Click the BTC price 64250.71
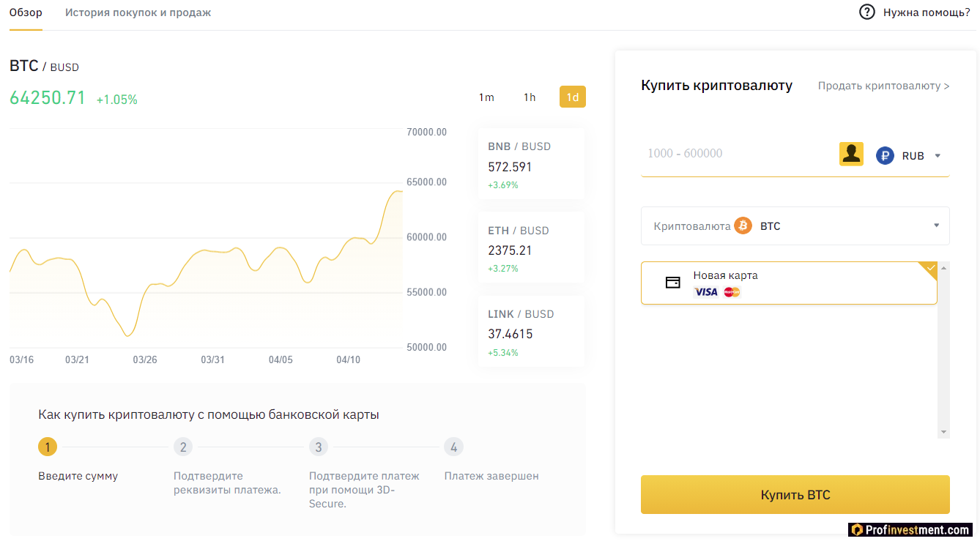This screenshot has width=980, height=544. click(x=48, y=98)
